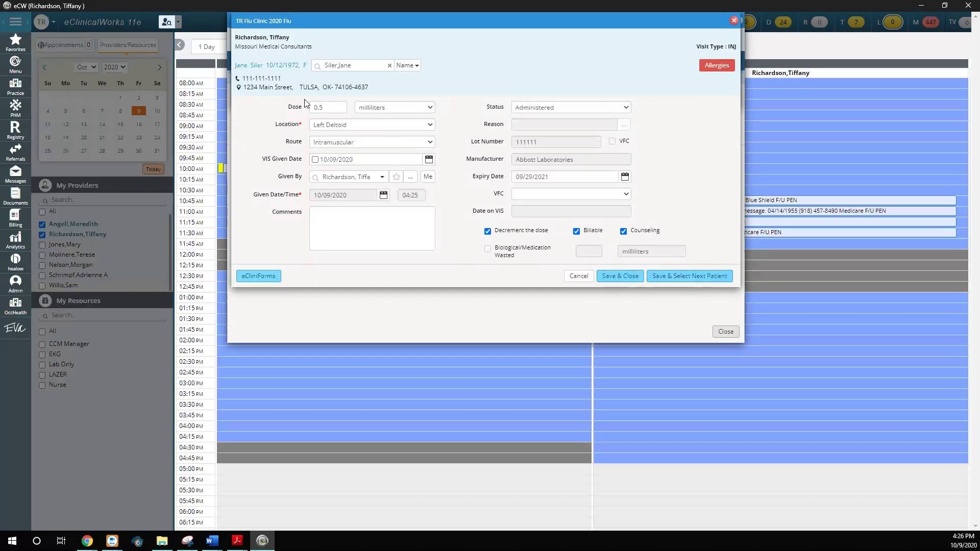Open the Billing sidebar icon

15,218
